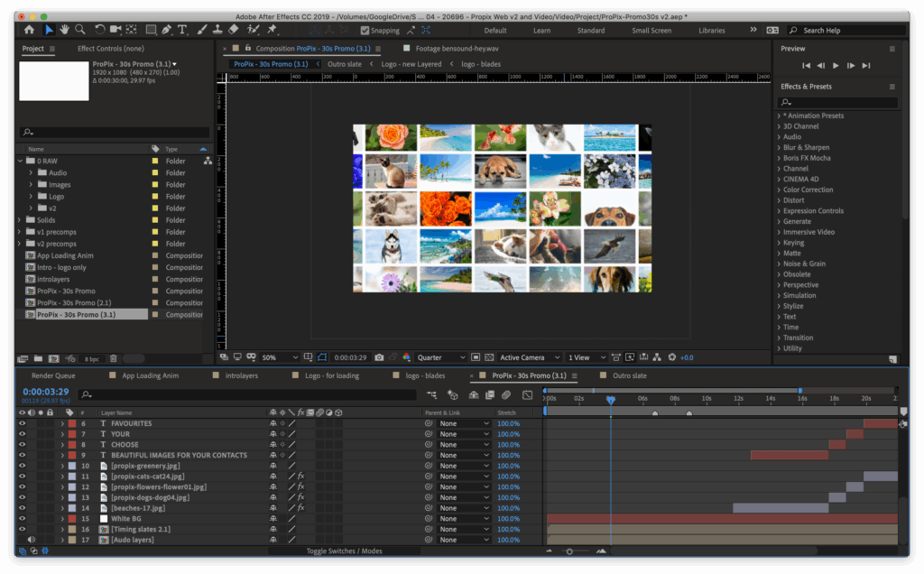Select the Clone Stamp tool

pyautogui.click(x=217, y=30)
